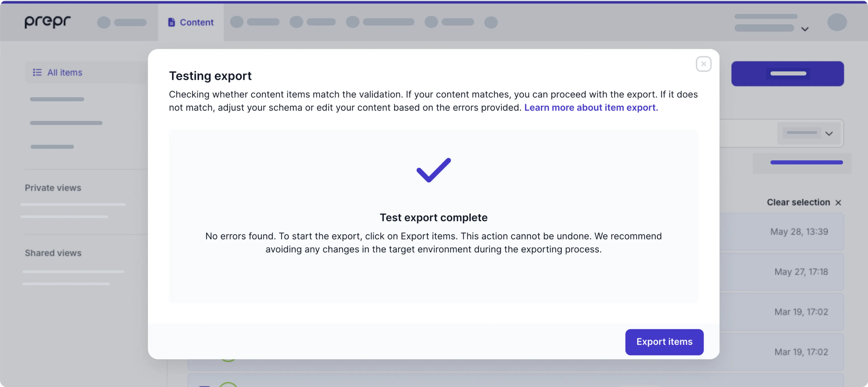868x387 pixels.
Task: Click the blurred primary button behind the dialog
Action: coord(788,74)
